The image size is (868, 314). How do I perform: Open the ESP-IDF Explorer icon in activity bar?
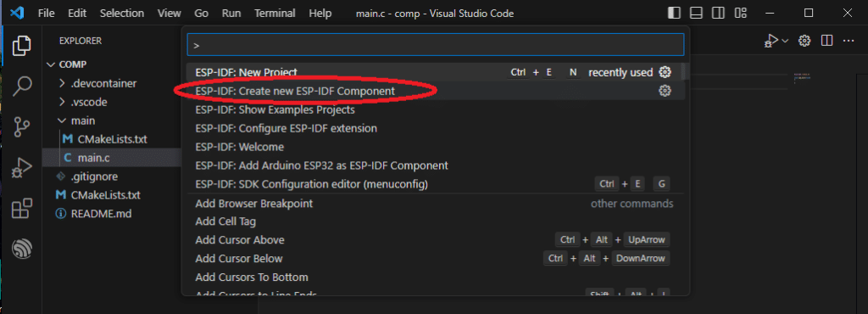click(22, 249)
